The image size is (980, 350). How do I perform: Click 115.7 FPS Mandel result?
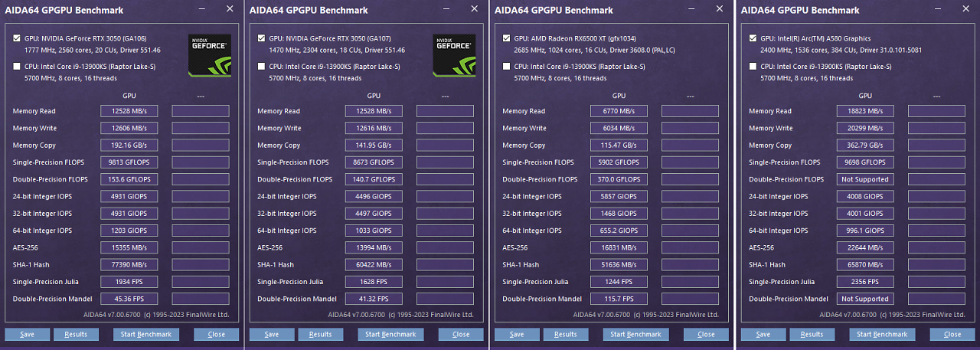click(x=619, y=299)
